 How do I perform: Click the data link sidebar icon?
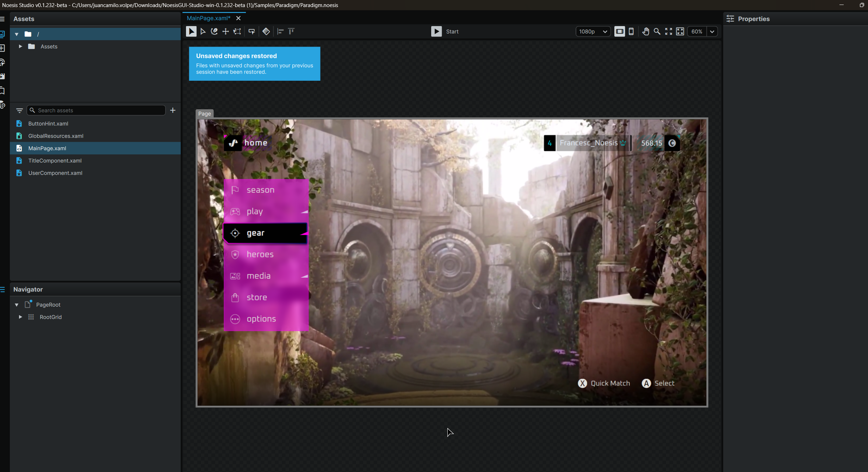(x=2, y=105)
